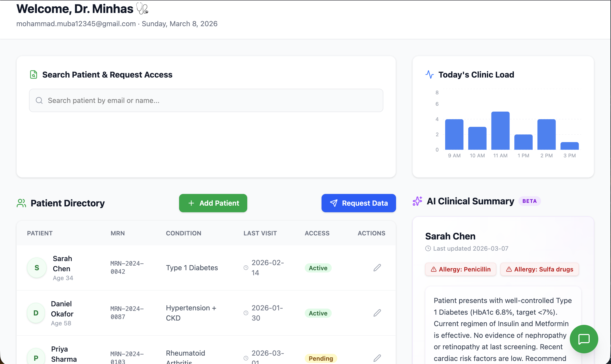Image resolution: width=611 pixels, height=364 pixels.
Task: Click the magnifier icon in search box
Action: coord(39,100)
